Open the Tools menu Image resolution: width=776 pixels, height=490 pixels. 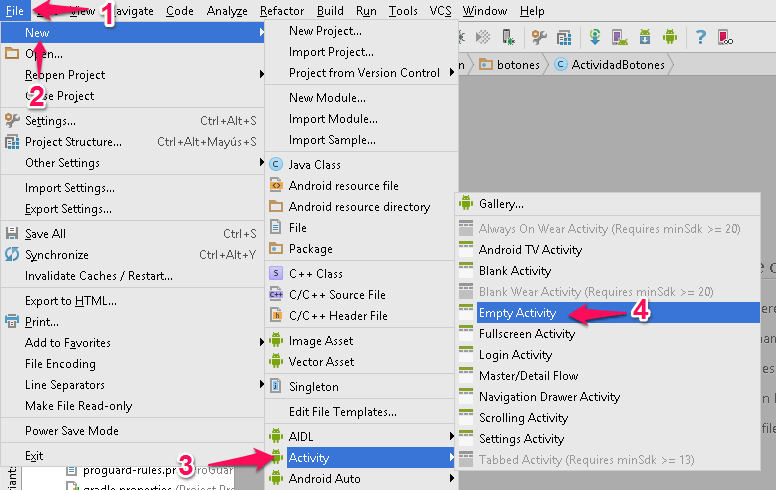(403, 10)
